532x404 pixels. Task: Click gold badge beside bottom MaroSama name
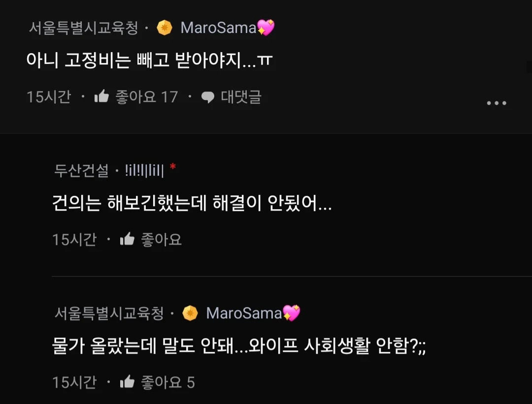tap(190, 313)
